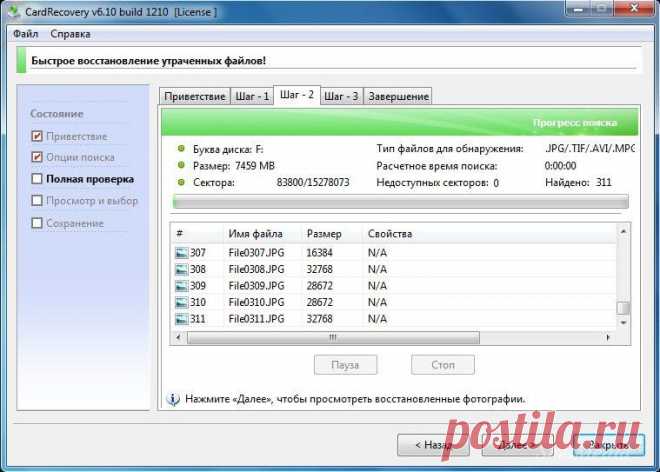Click the horizontal scrollbar right arrow
The width and height of the screenshot is (660, 472).
608,337
